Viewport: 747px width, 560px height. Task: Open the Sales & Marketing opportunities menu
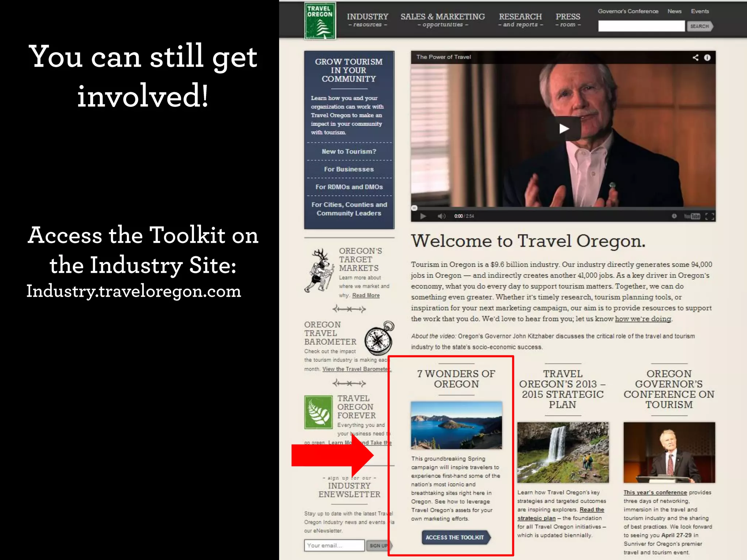(x=442, y=20)
